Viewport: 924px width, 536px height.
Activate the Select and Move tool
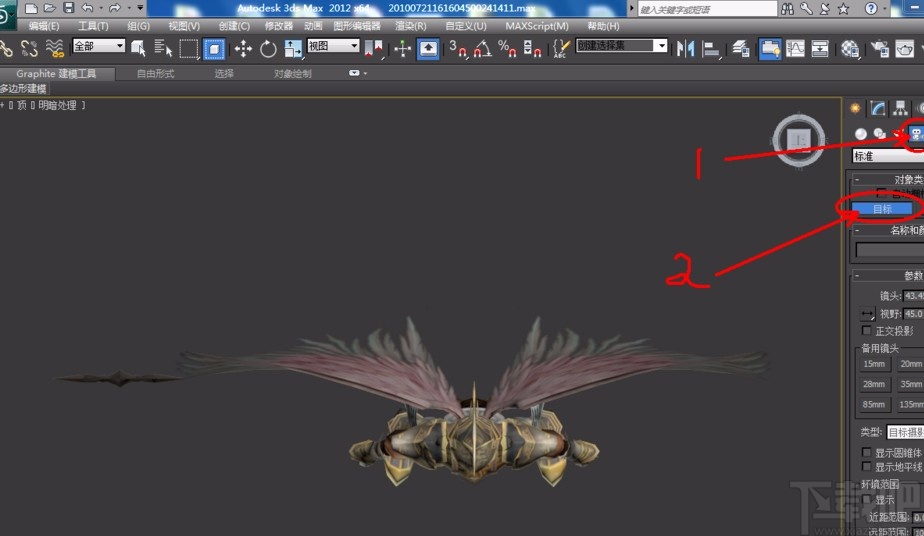pyautogui.click(x=243, y=49)
